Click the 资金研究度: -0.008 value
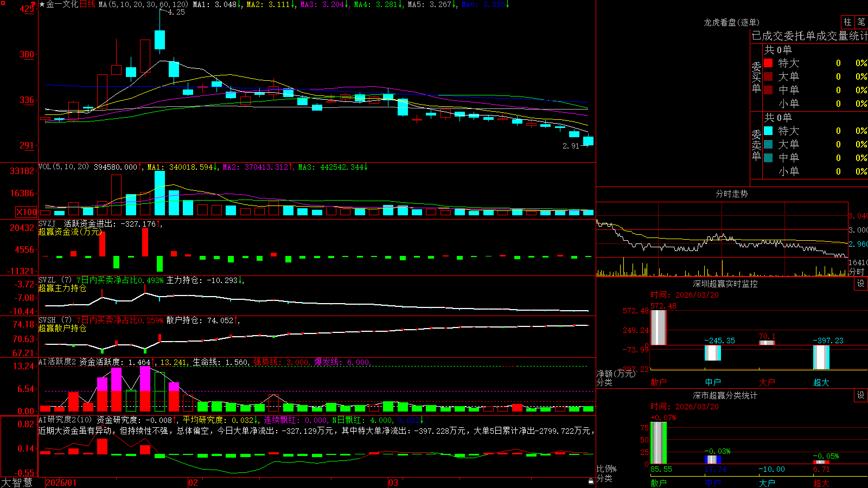Image resolution: width=868 pixels, height=488 pixels. tap(137, 420)
